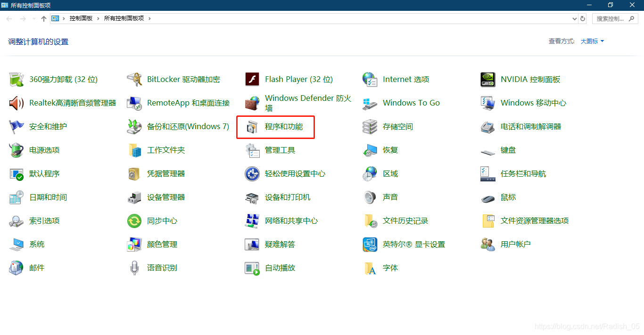Refresh the control panel view
This screenshot has height=335, width=644.
click(x=583, y=19)
